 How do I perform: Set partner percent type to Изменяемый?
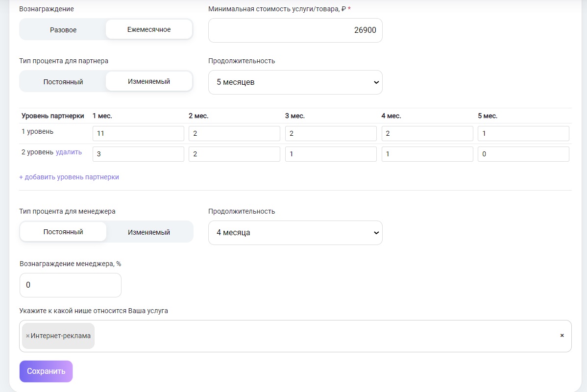149,82
